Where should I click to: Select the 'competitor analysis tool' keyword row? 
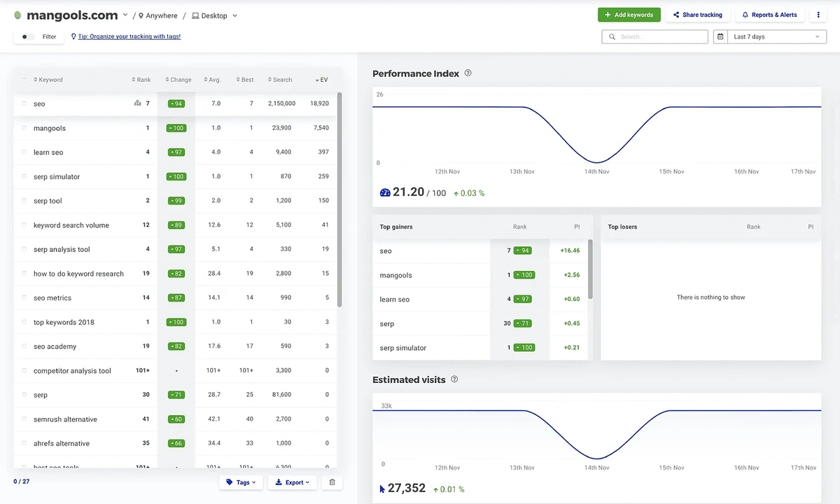click(x=175, y=371)
